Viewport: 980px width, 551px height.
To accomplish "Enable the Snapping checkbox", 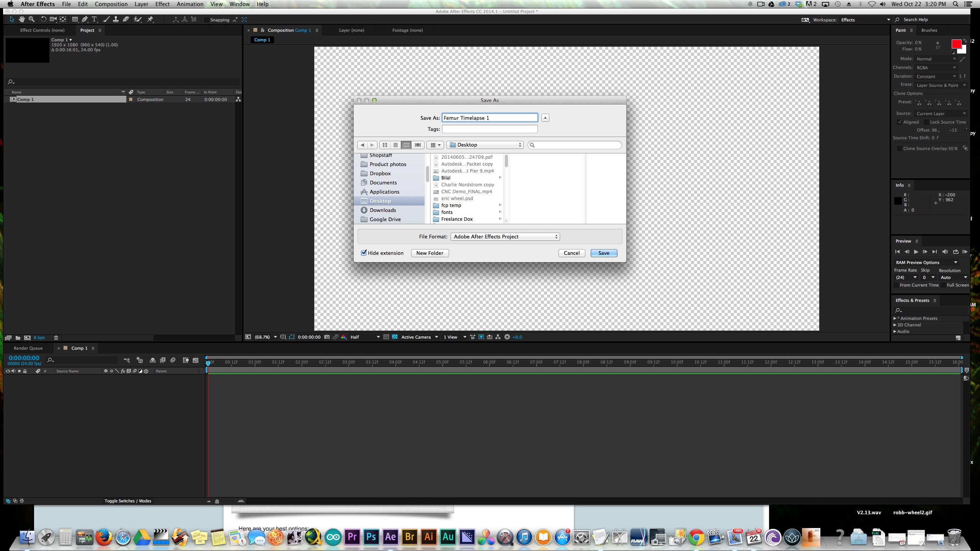I will (207, 20).
